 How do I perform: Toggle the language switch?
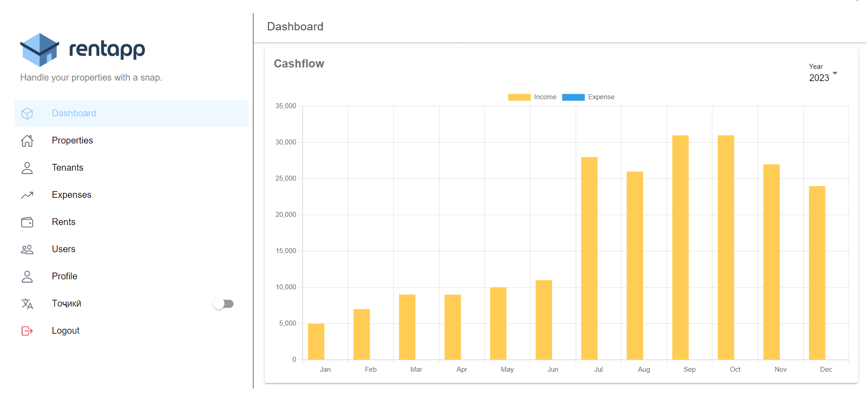224,304
